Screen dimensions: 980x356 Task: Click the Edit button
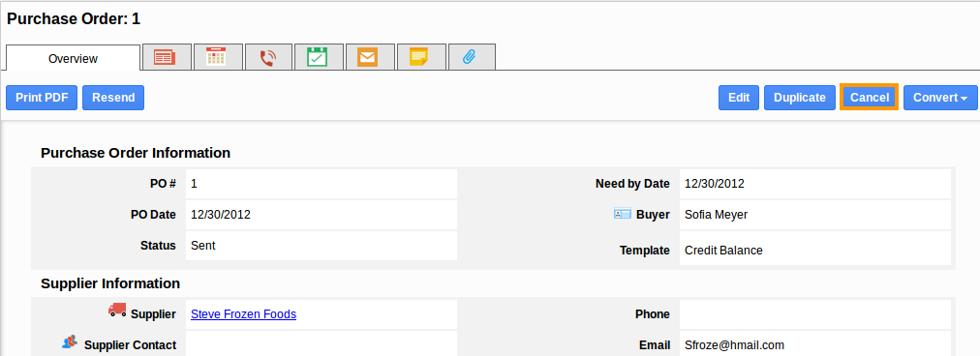click(x=739, y=98)
